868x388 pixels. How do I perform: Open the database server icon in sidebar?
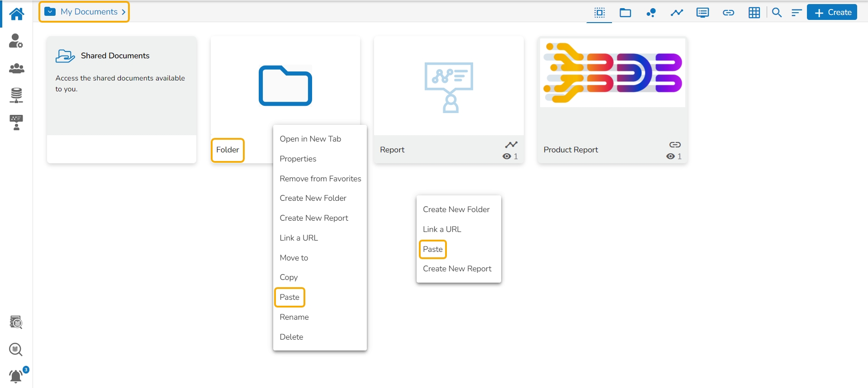pos(16,95)
